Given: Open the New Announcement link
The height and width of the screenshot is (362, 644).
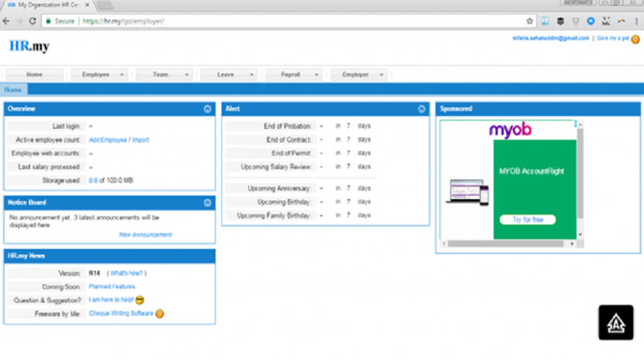Looking at the screenshot, I should (145, 235).
